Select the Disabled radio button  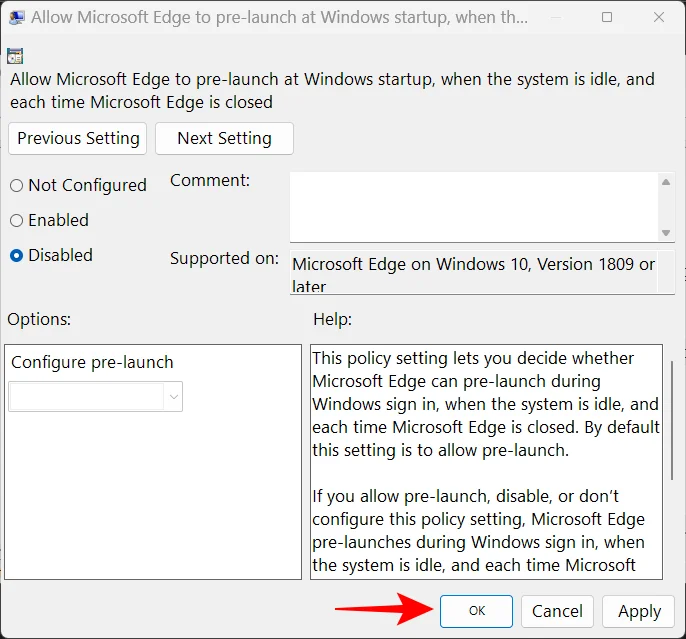(17, 255)
